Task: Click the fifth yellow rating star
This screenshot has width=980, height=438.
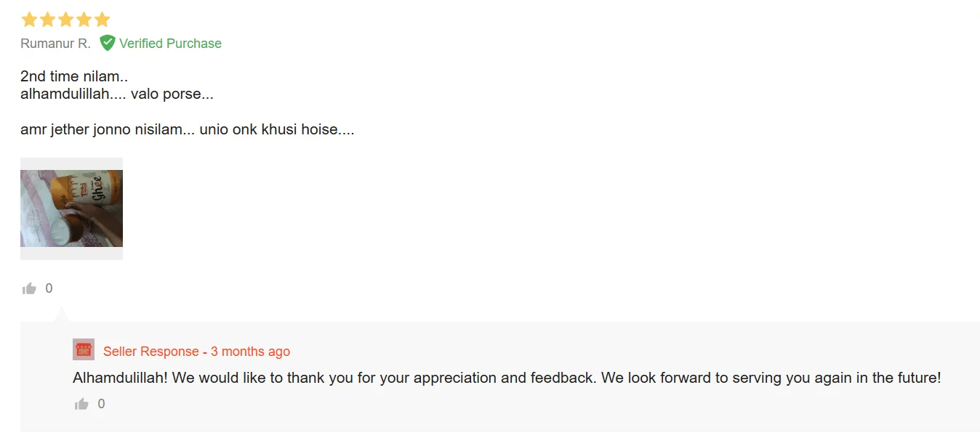Action: [x=102, y=20]
